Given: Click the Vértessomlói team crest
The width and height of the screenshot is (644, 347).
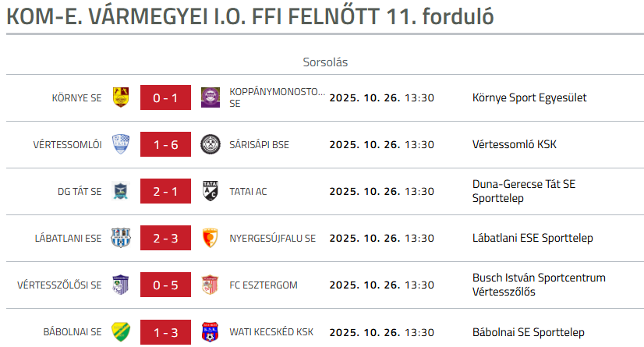Looking at the screenshot, I should point(121,144).
